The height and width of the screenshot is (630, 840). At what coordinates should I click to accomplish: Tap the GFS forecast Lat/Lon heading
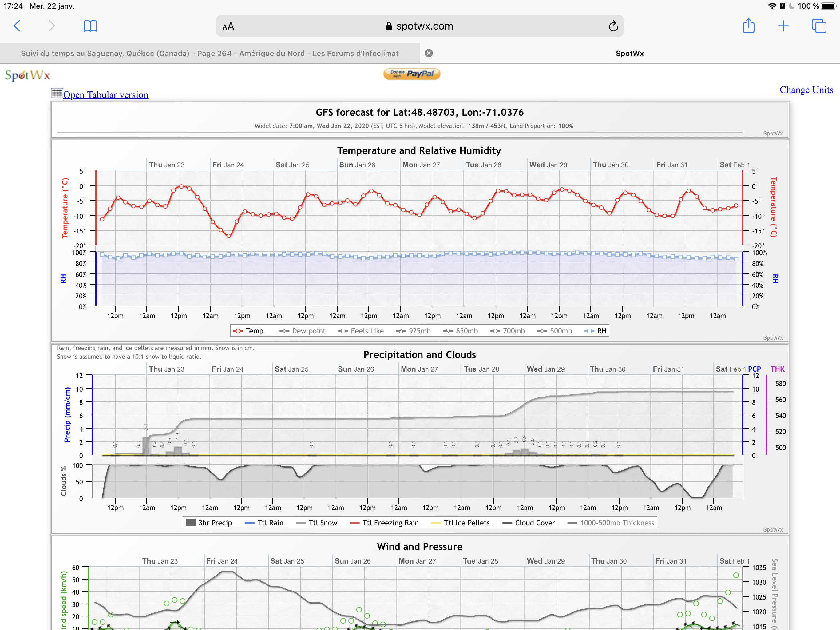tap(420, 113)
